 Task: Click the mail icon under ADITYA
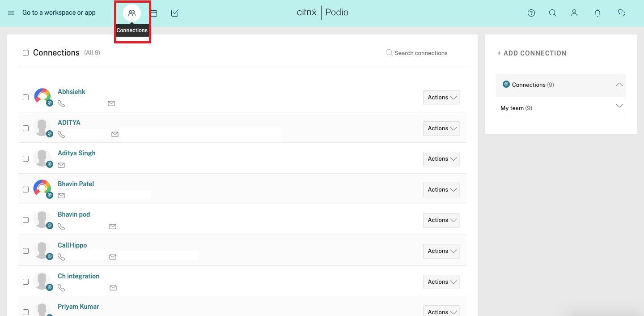[x=115, y=134]
